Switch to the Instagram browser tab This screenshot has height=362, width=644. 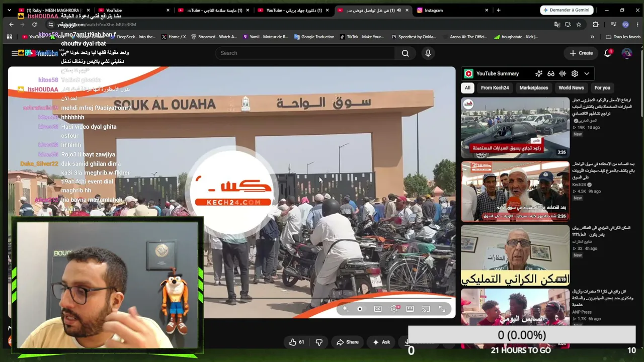pos(453,10)
